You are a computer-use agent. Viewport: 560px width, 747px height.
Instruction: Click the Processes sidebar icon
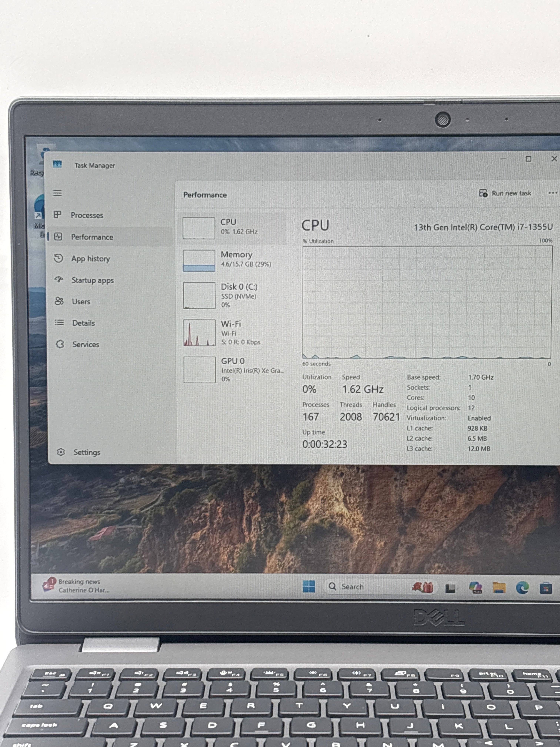coord(58,214)
